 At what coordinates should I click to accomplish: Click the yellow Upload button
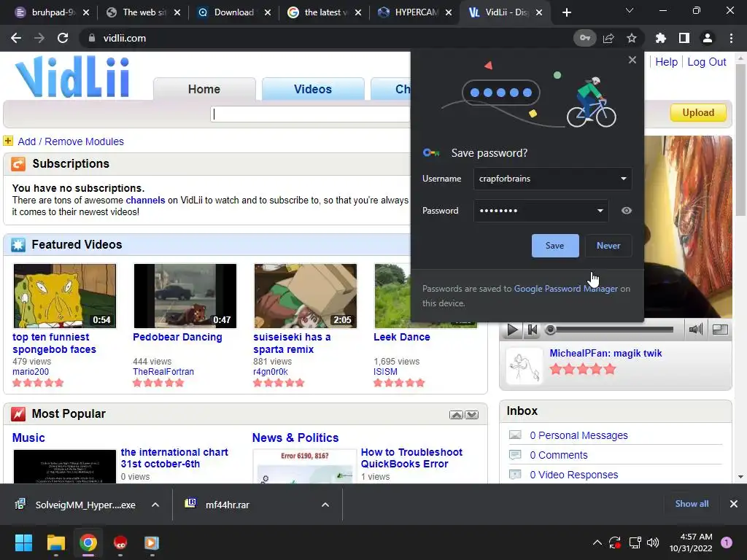(x=698, y=113)
